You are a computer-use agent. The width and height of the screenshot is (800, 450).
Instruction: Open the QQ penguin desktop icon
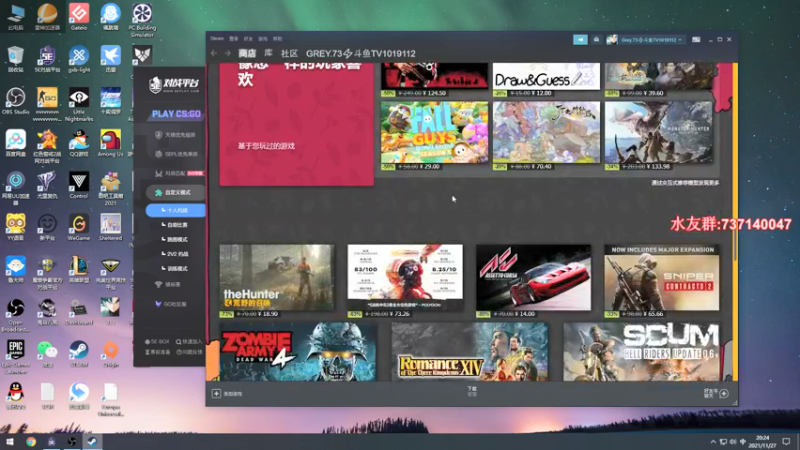[x=16, y=396]
